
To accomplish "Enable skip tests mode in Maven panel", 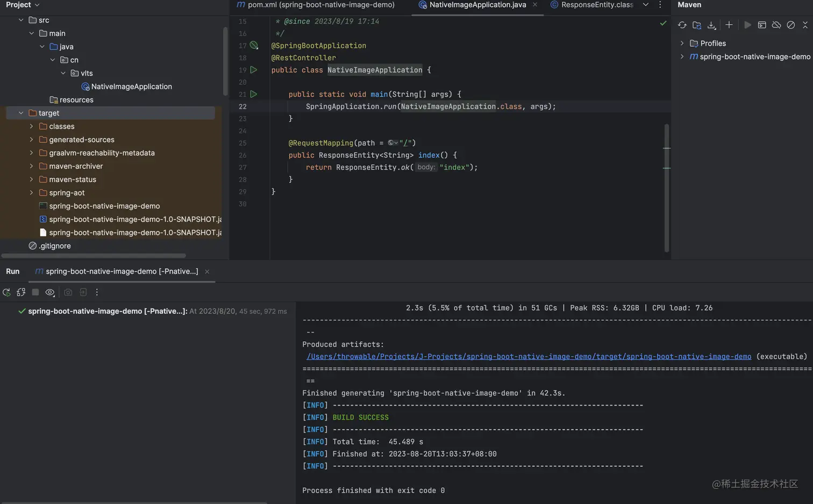I will pyautogui.click(x=790, y=25).
